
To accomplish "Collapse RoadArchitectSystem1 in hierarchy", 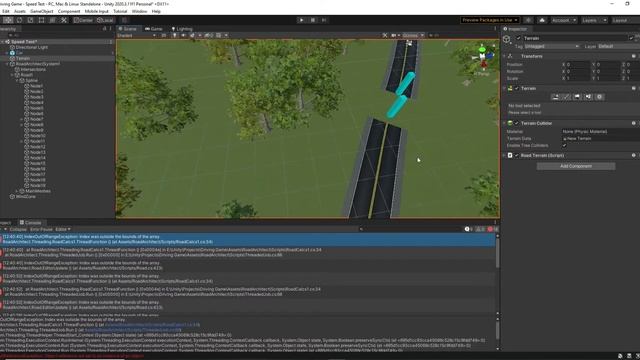I will tap(7, 64).
